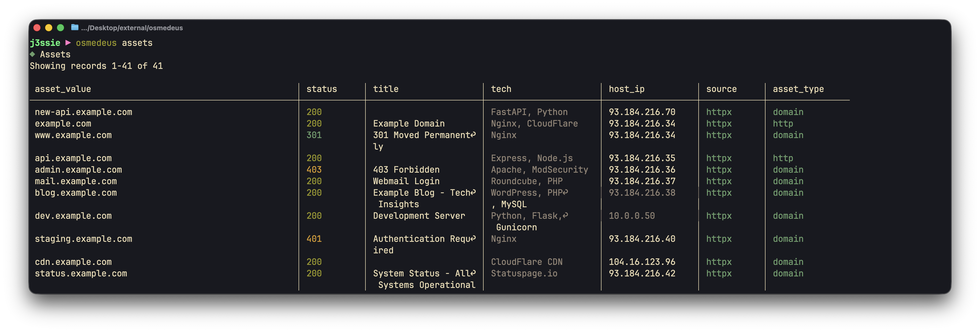Image resolution: width=980 pixels, height=332 pixels.
Task: Expand the asset_value column header
Action: point(63,89)
